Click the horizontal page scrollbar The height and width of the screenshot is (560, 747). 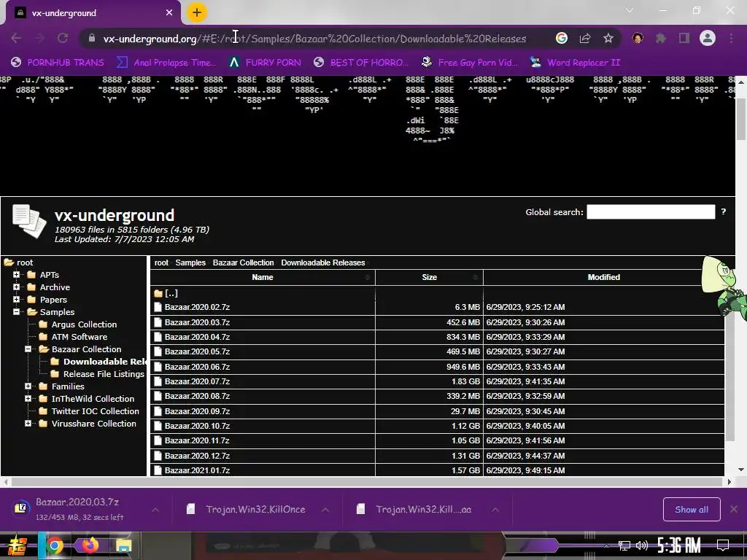[x=367, y=482]
